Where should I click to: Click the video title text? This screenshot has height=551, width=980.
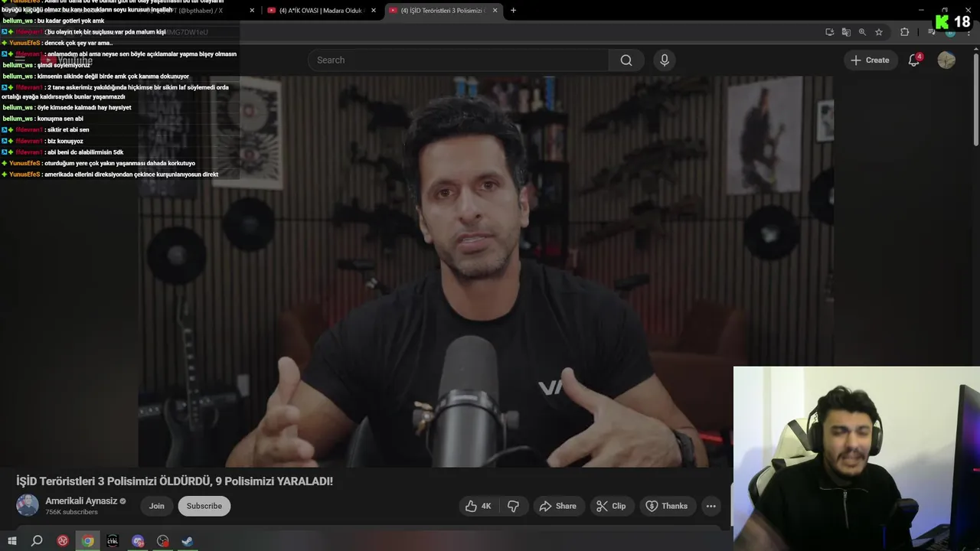[175, 481]
